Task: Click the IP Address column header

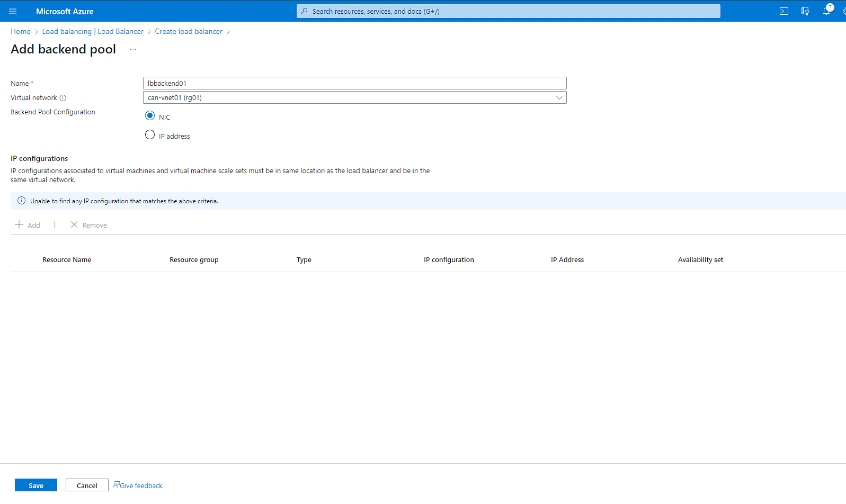Action: click(x=567, y=259)
